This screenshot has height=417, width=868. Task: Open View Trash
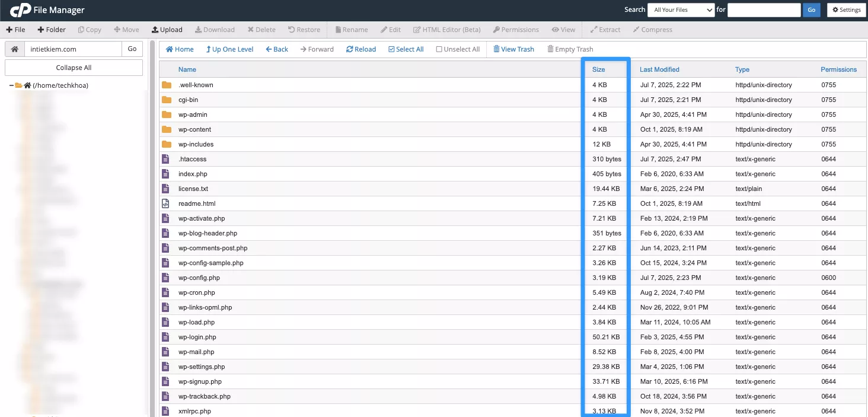(513, 49)
